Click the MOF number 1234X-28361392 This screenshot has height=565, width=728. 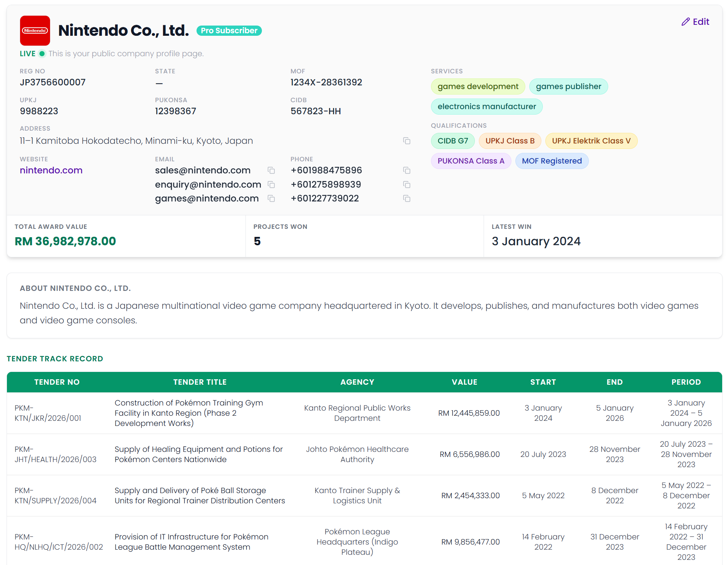326,82
